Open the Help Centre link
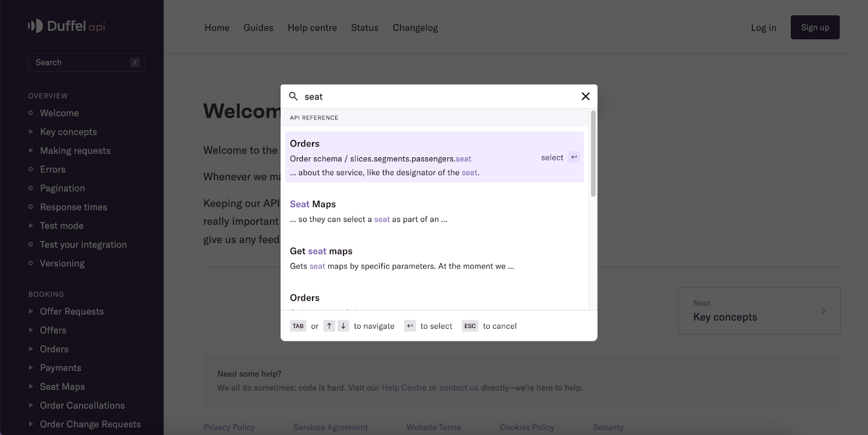The height and width of the screenshot is (435, 868). point(404,388)
